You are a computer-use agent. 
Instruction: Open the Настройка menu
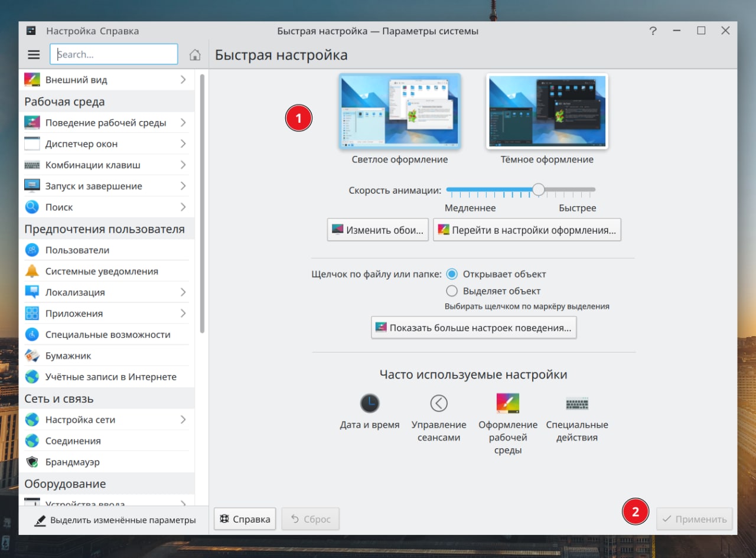tap(70, 31)
